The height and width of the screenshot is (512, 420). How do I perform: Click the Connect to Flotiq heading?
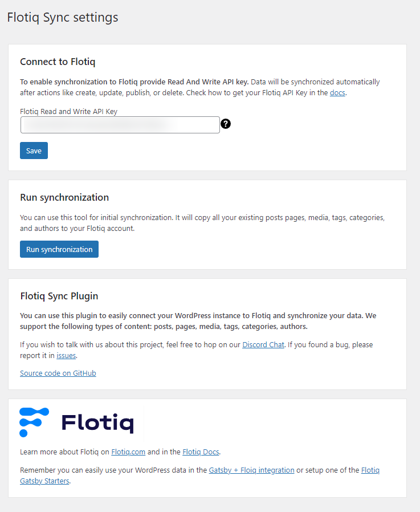click(x=58, y=62)
